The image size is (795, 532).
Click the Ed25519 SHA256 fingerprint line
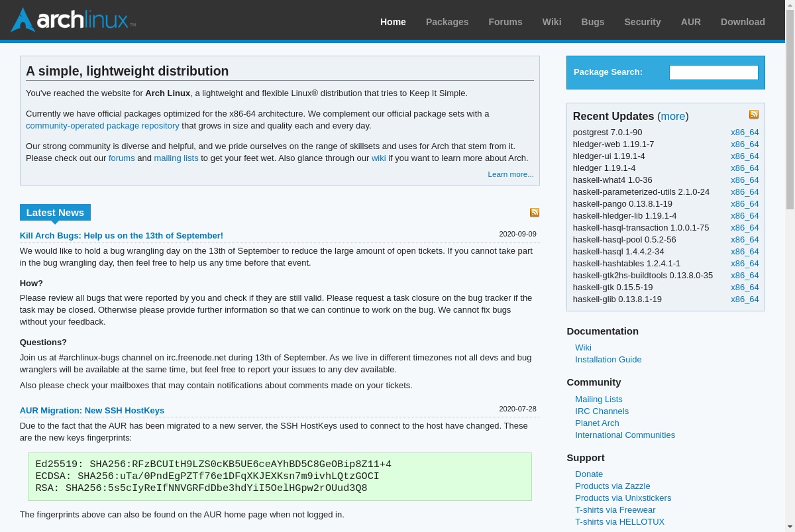pyautogui.click(x=213, y=464)
